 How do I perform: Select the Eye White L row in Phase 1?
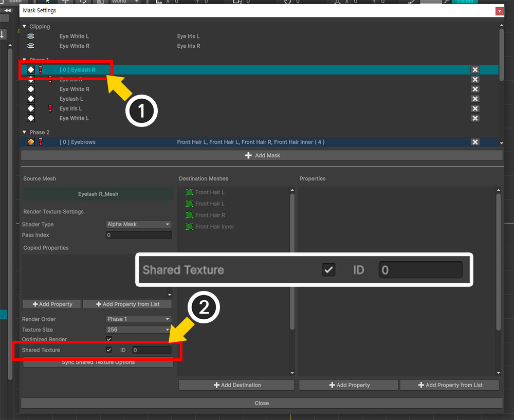pyautogui.click(x=259, y=118)
